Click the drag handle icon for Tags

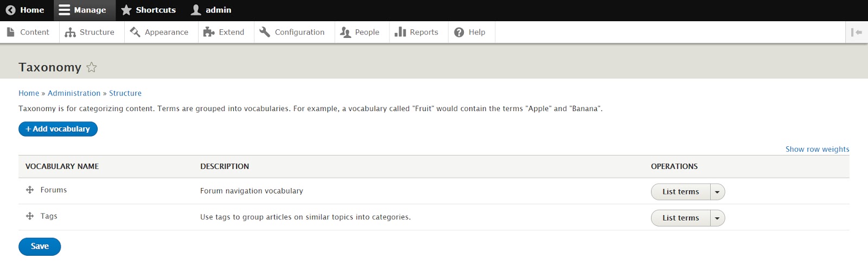tap(30, 216)
